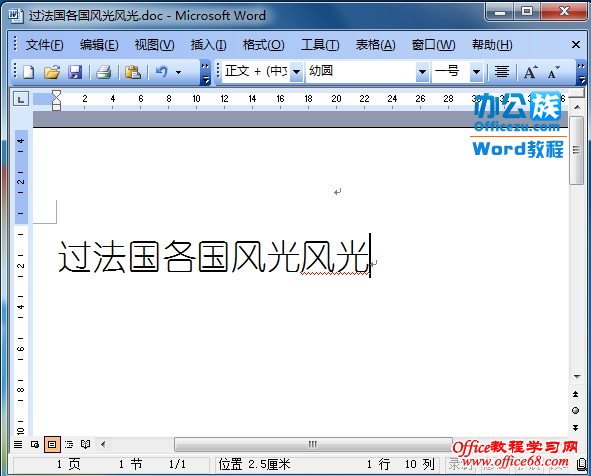The width and height of the screenshot is (591, 476).
Task: Click status bar text 1 节
Action: (x=130, y=464)
